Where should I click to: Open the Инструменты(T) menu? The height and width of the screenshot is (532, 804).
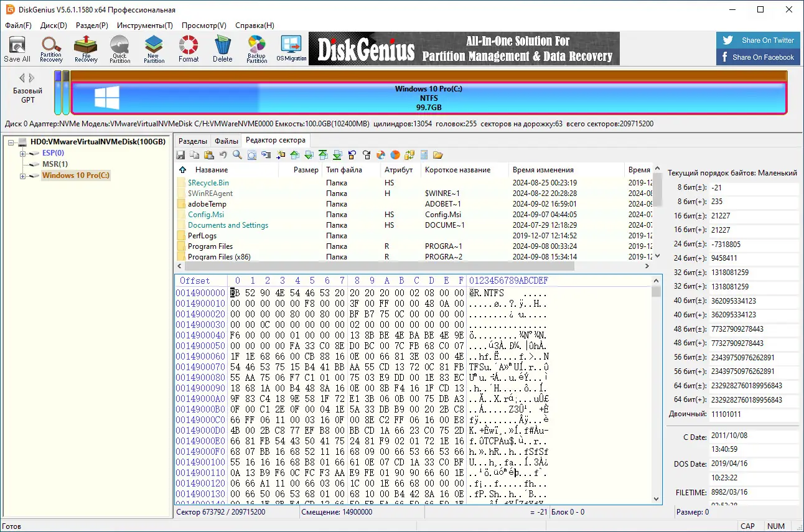(x=145, y=26)
